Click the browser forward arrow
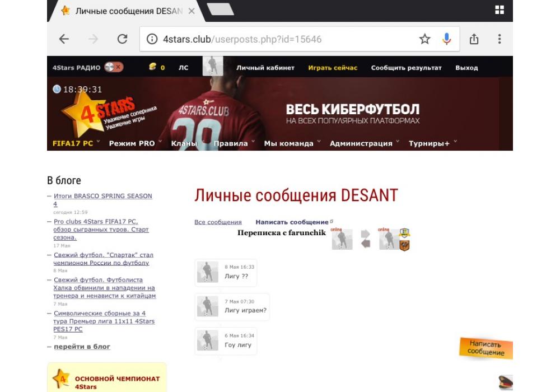The width and height of the screenshot is (560, 392). point(93,39)
